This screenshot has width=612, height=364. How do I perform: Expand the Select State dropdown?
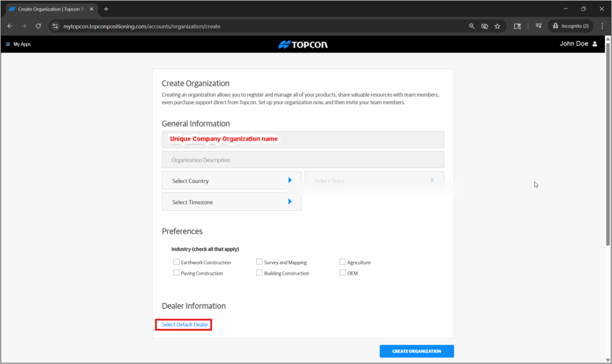point(374,181)
